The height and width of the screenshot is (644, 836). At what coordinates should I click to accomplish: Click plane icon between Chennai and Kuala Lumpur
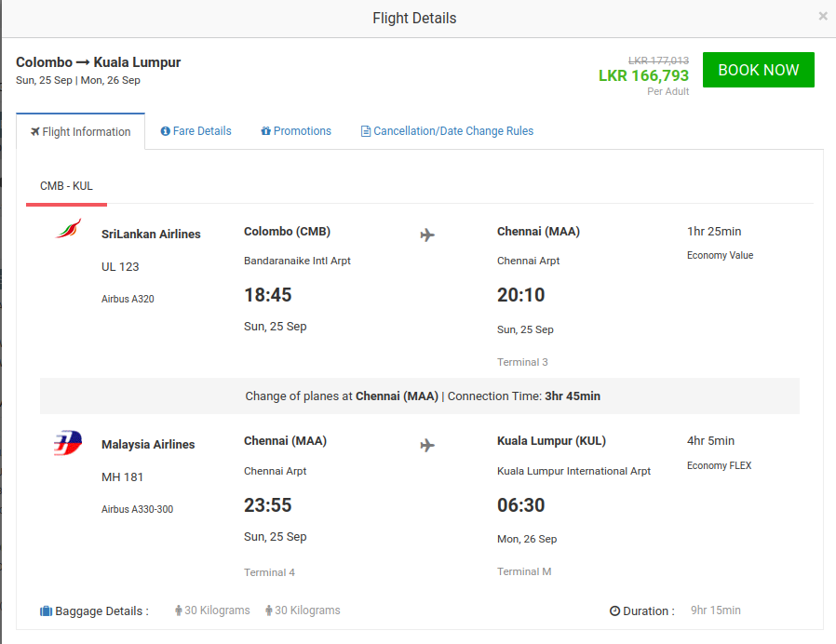[427, 445]
